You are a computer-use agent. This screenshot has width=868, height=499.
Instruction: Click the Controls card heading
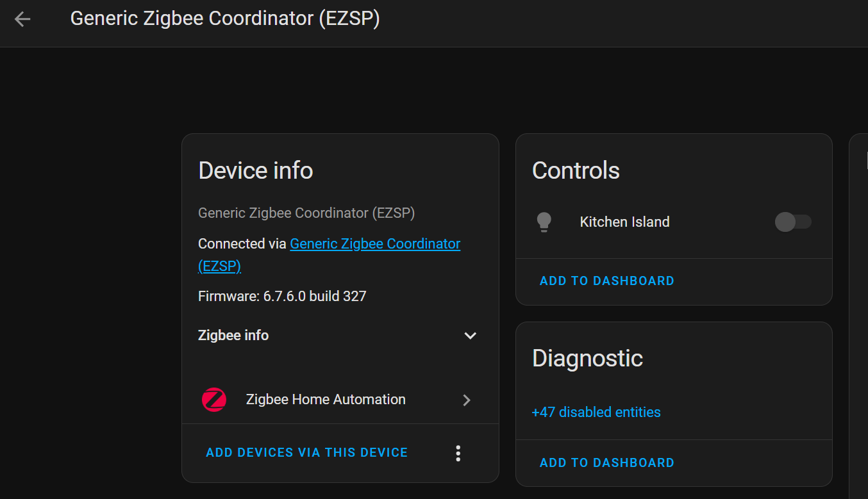(x=576, y=170)
